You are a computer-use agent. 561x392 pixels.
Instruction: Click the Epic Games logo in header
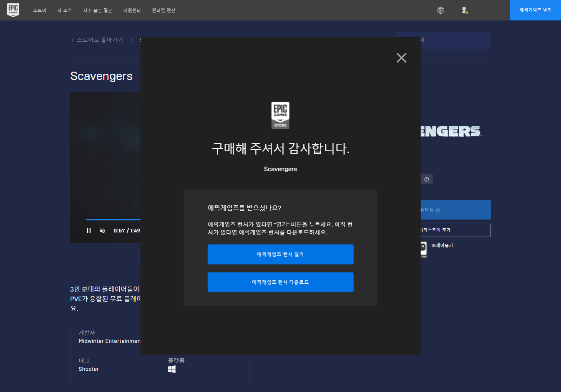click(x=13, y=10)
